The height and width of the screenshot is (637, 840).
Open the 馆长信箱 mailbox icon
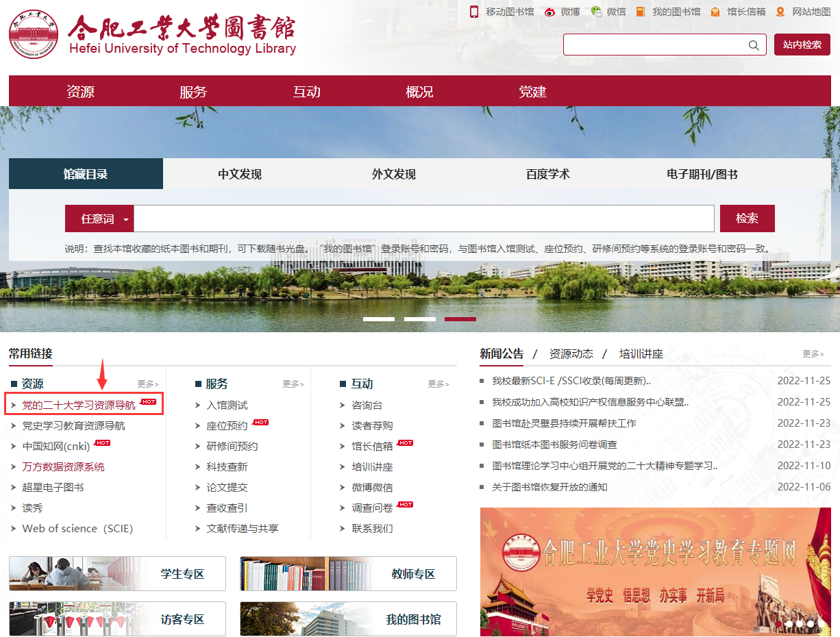[715, 12]
